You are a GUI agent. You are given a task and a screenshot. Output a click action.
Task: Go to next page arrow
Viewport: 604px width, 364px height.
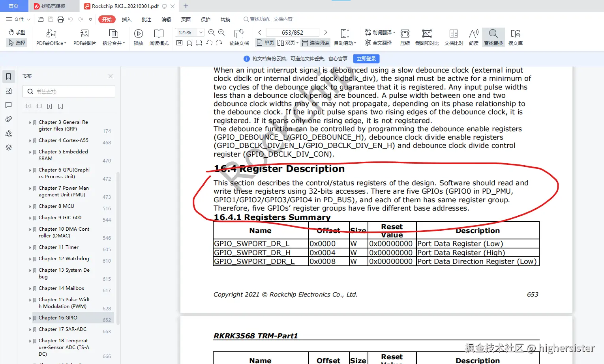326,32
